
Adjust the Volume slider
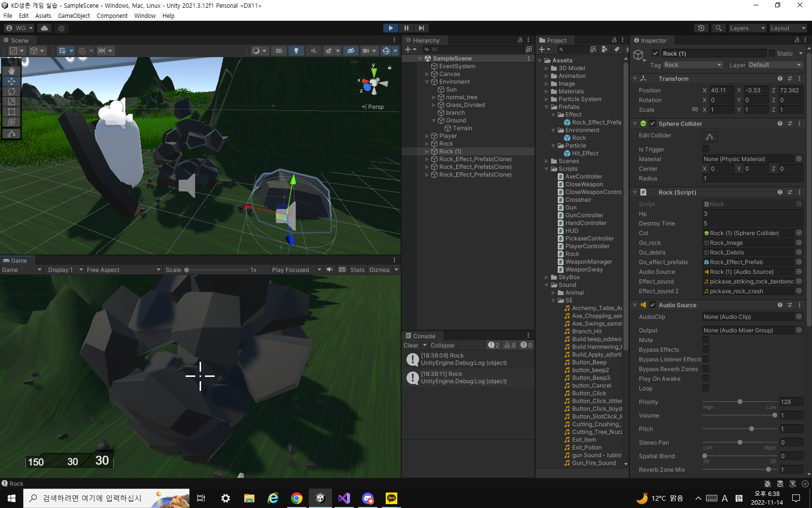coord(739,416)
